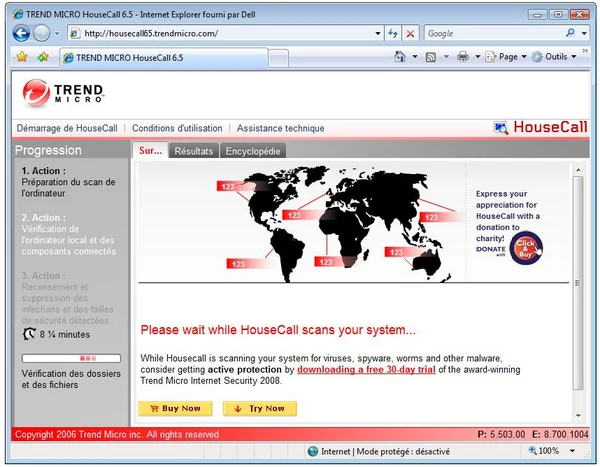The width and height of the screenshot is (600, 467).
Task: Select the TREND MICRO HouseCall 6.5 tab
Action: coord(164,58)
